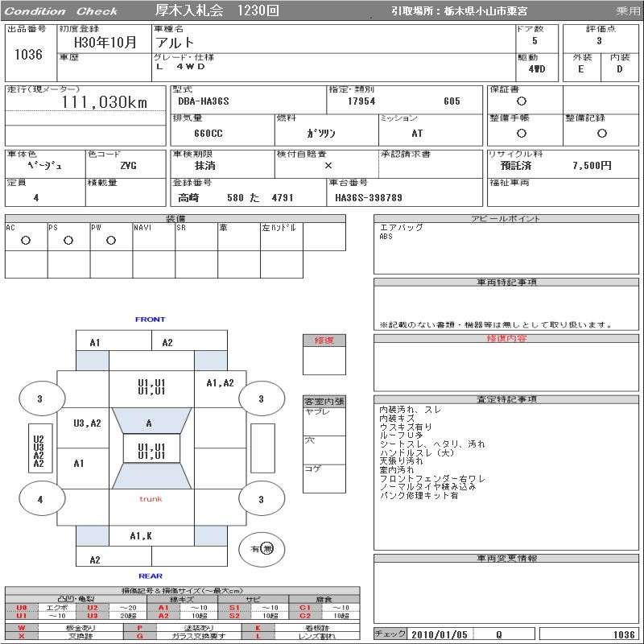This screenshot has width=644, height=644.
Task: Click the red 修復 box
Action: coord(324,340)
